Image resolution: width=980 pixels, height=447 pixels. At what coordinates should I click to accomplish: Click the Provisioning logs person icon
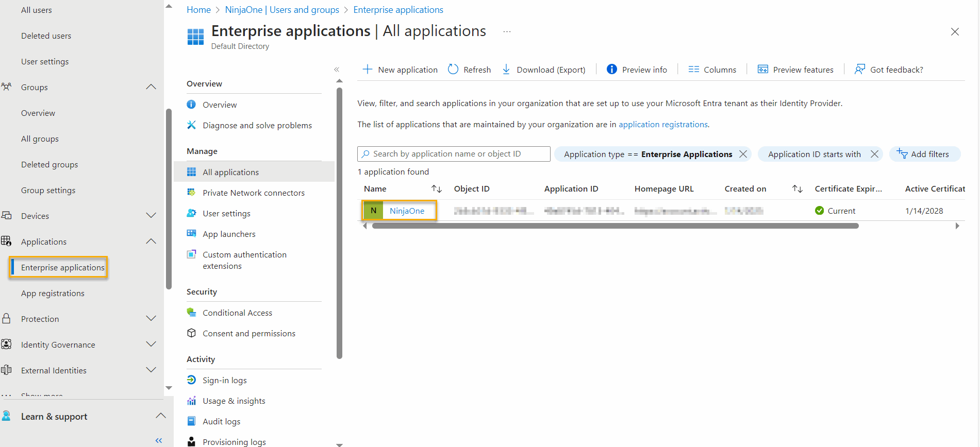pyautogui.click(x=191, y=441)
